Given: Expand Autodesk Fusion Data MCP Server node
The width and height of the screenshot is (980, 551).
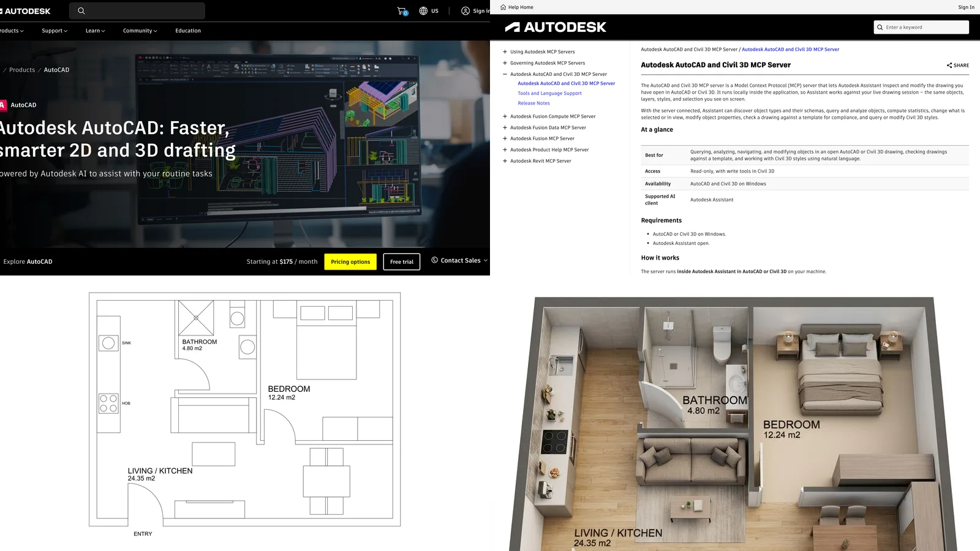Looking at the screenshot, I should (505, 127).
